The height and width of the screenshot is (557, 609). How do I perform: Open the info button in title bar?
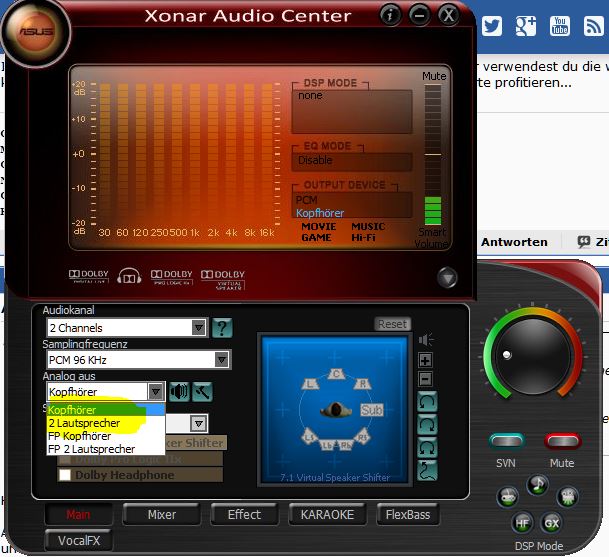[390, 16]
